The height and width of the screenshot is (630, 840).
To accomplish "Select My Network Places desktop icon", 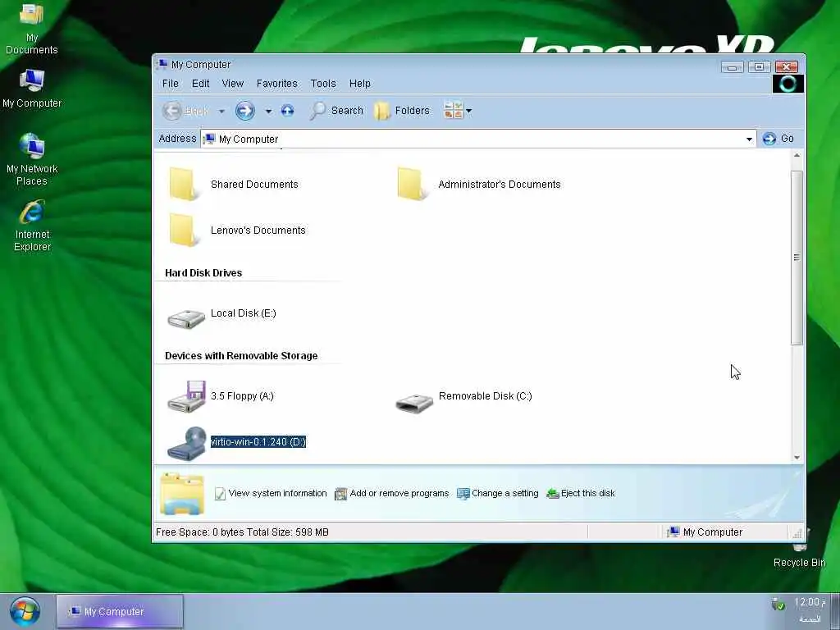I will coord(32,146).
